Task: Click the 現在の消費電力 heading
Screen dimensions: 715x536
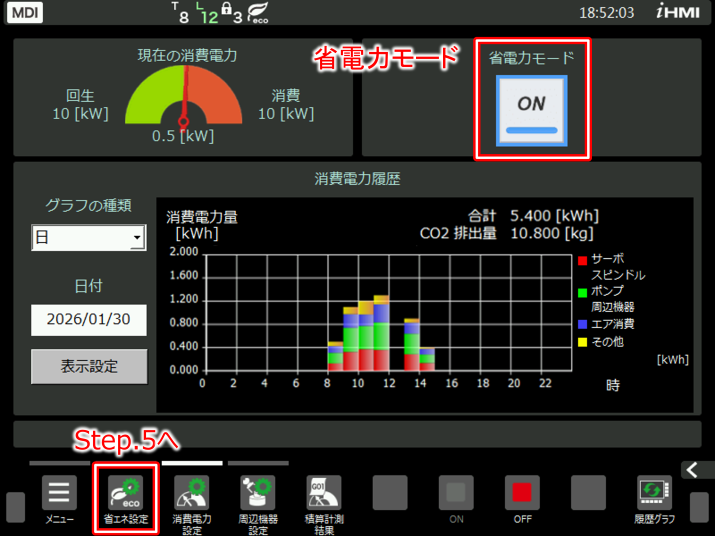Action: tap(187, 56)
